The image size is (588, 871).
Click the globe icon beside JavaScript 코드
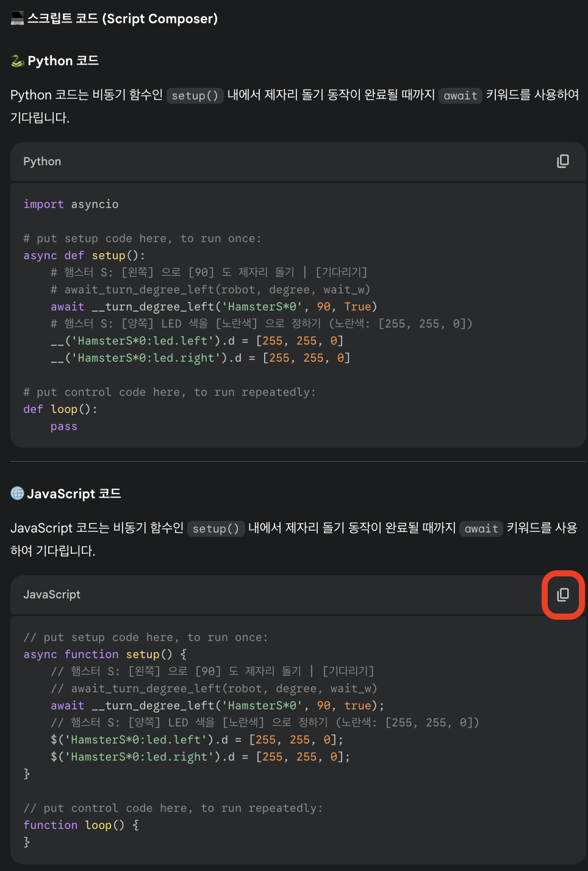point(17,493)
